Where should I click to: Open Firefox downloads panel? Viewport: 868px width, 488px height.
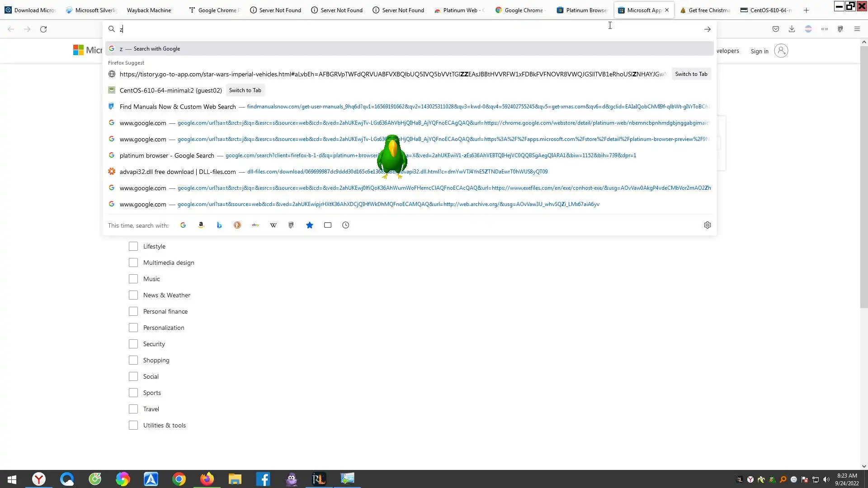point(792,29)
